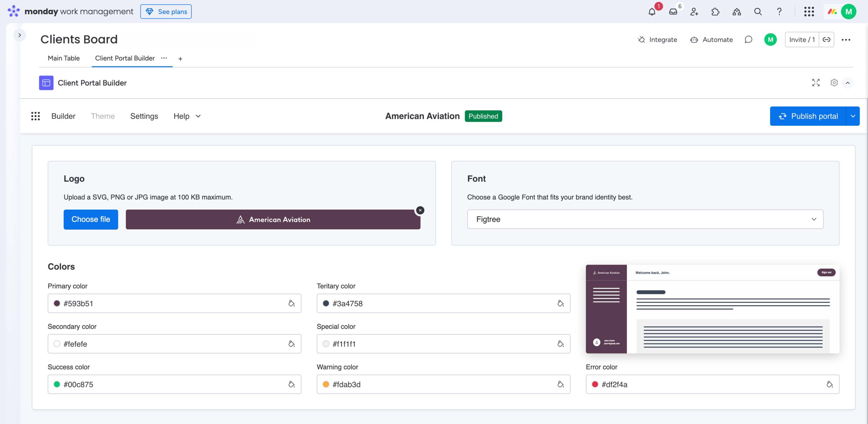This screenshot has width=868, height=424.
Task: Click the Special color #f1f1f1 field
Action: (x=443, y=344)
